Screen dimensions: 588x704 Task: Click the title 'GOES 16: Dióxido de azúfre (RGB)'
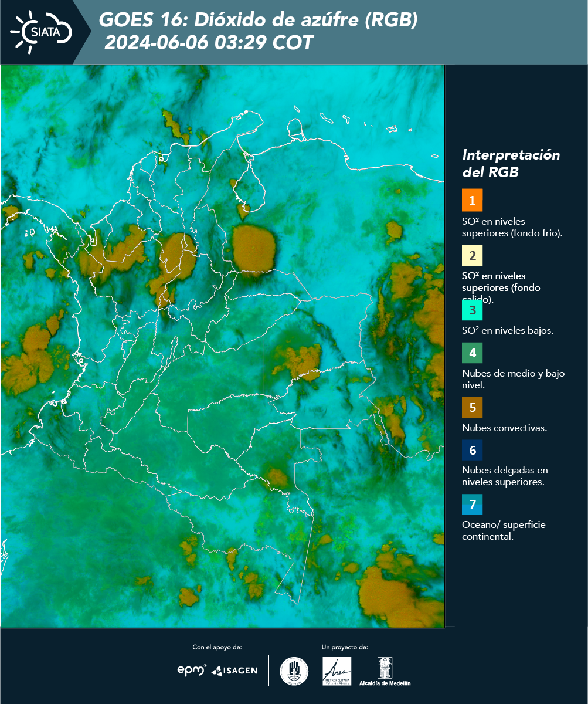pyautogui.click(x=259, y=20)
